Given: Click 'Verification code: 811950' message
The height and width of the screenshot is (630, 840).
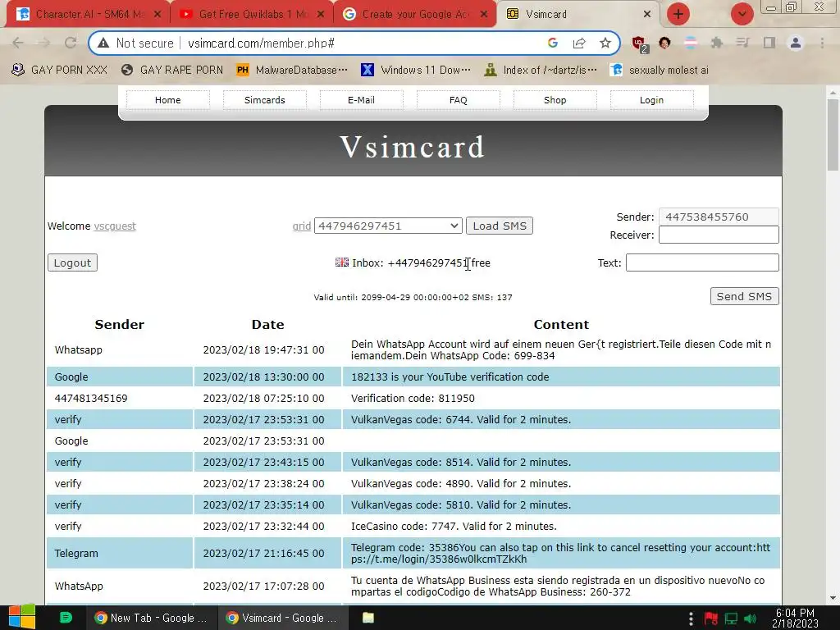Looking at the screenshot, I should [413, 398].
